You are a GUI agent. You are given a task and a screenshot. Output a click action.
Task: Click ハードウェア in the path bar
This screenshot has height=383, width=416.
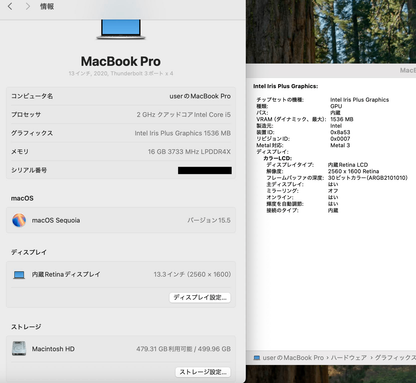click(x=349, y=358)
